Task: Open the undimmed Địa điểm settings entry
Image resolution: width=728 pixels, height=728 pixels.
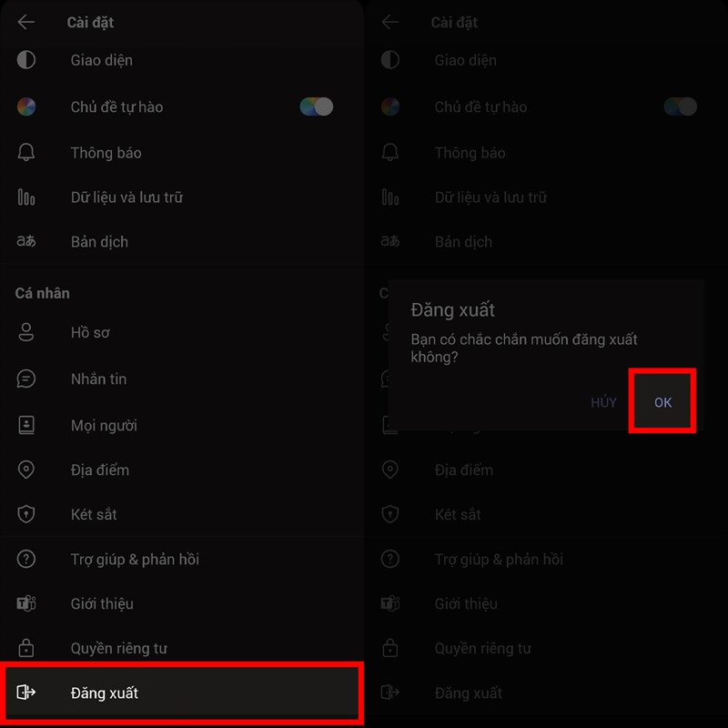Action: tap(100, 470)
